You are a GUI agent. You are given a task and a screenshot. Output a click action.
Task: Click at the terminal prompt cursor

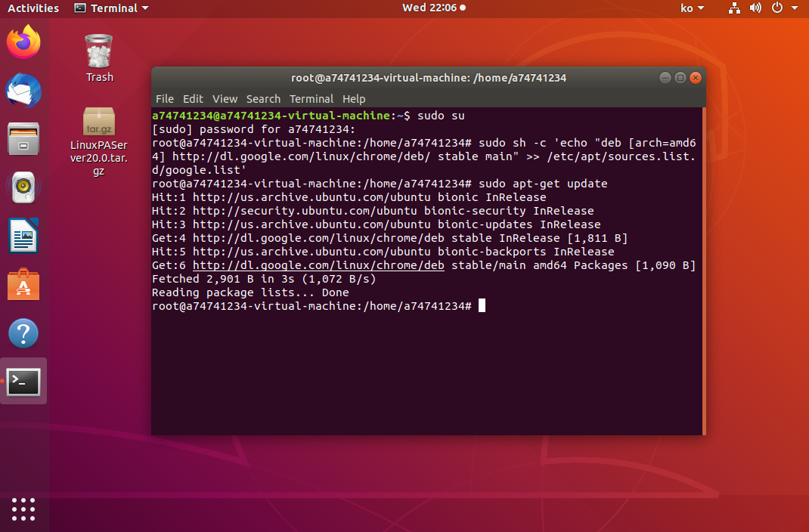[482, 306]
